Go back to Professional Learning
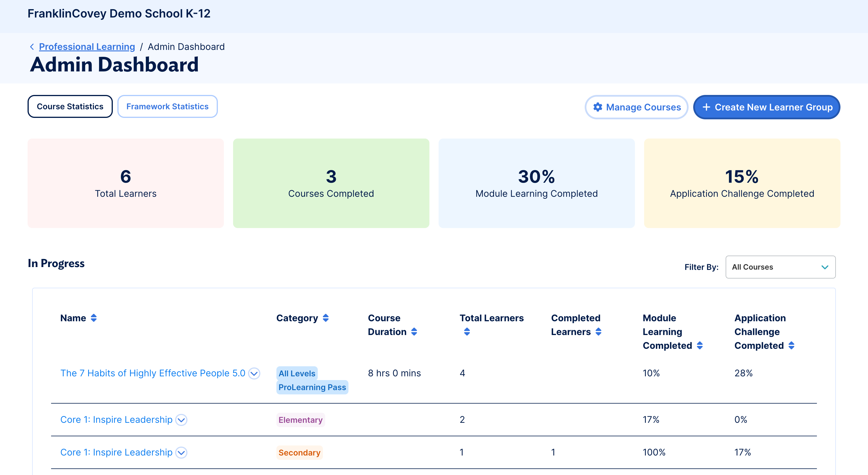Screen dimensions: 868x475 (x=87, y=47)
